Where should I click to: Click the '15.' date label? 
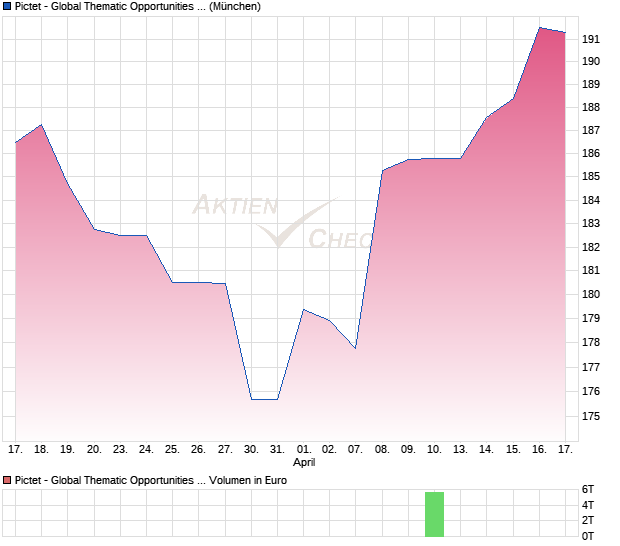tap(513, 450)
